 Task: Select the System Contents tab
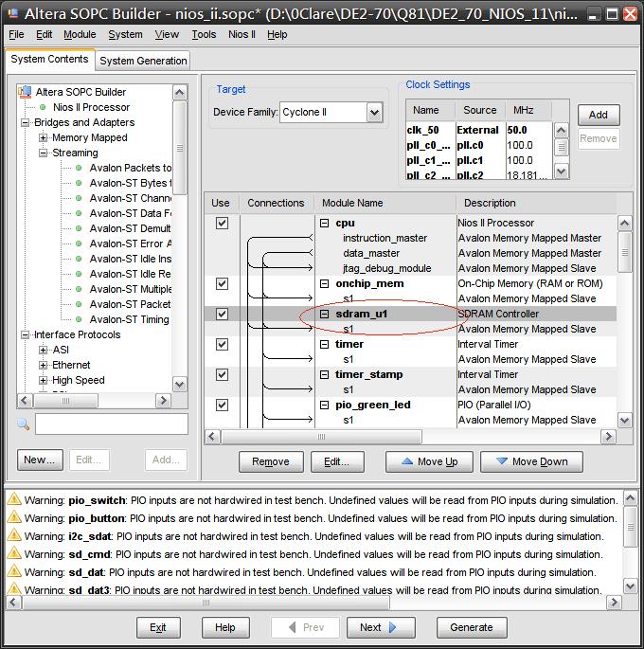point(49,59)
